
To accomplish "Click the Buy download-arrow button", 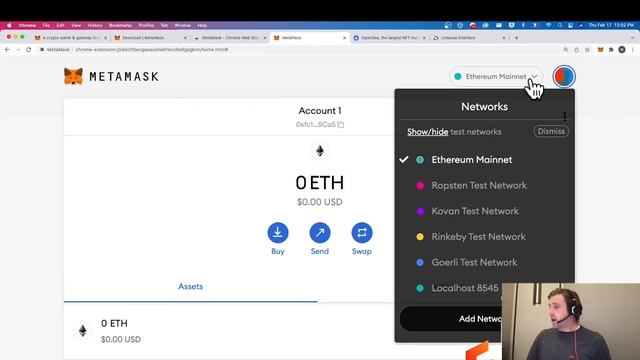I will 278,233.
